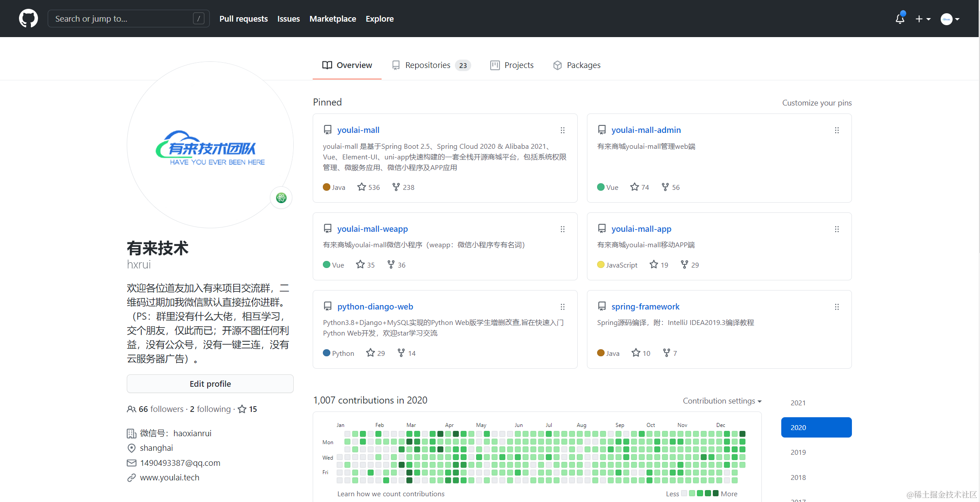This screenshot has width=980, height=502.
Task: Click the fork icon on python-diango-web
Action: pyautogui.click(x=401, y=353)
